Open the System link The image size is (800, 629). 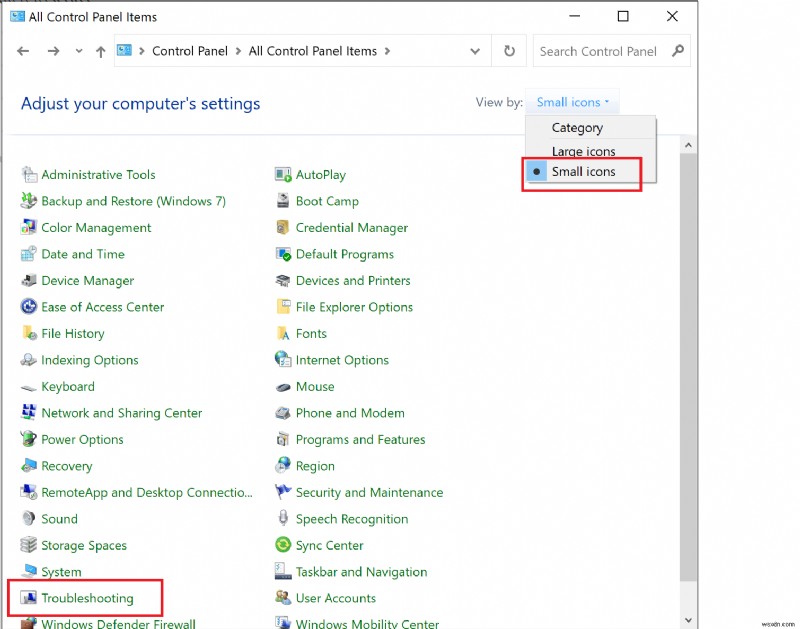pyautogui.click(x=61, y=572)
